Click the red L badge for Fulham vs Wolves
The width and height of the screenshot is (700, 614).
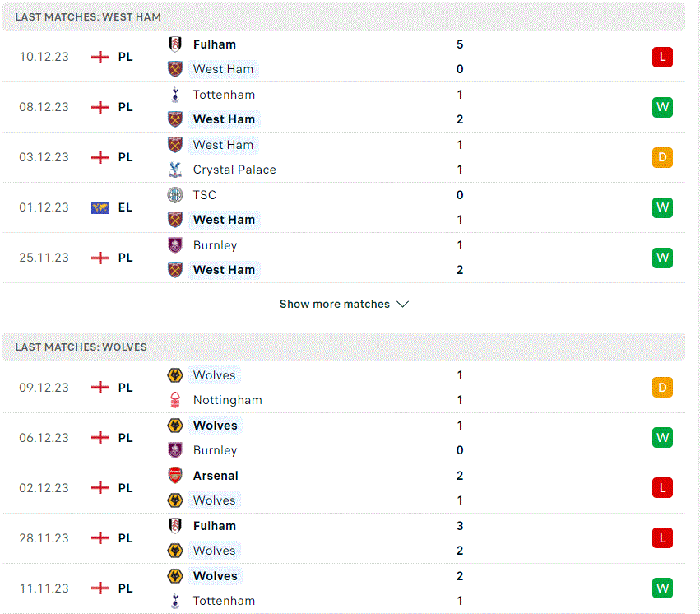pyautogui.click(x=662, y=538)
